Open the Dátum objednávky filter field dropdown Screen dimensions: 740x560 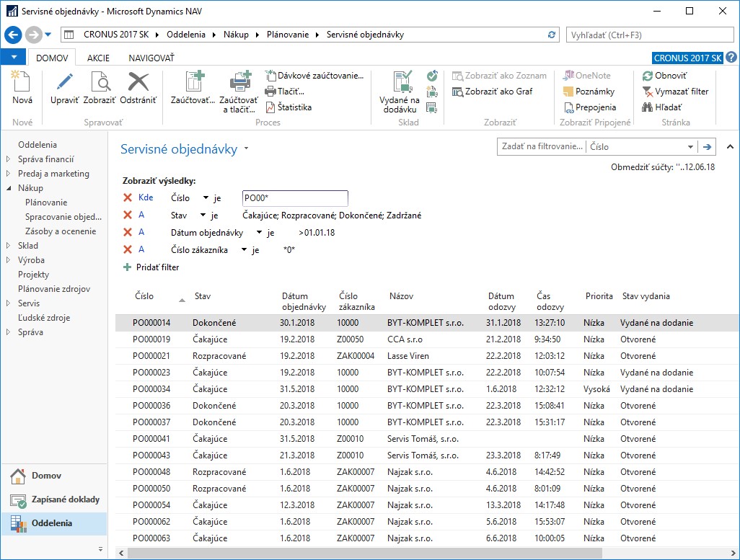click(x=259, y=233)
